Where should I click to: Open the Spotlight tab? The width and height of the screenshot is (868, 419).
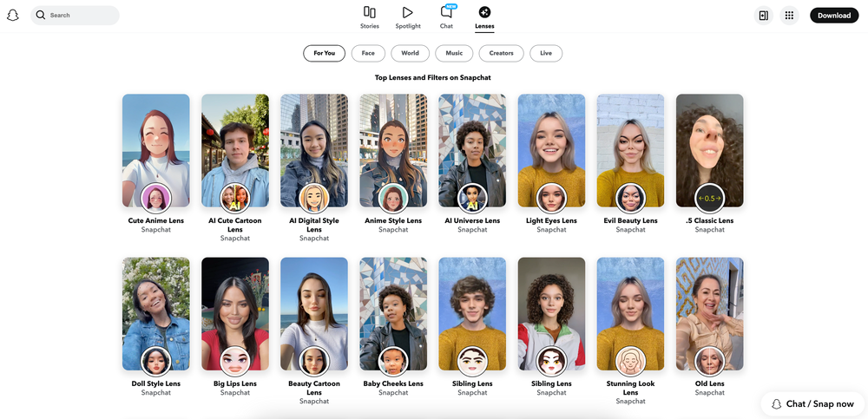coord(408,17)
